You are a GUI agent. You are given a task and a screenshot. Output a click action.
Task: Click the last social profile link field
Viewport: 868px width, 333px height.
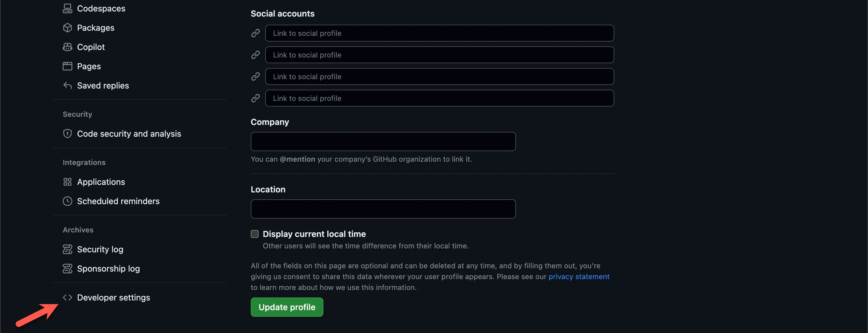pyautogui.click(x=439, y=98)
